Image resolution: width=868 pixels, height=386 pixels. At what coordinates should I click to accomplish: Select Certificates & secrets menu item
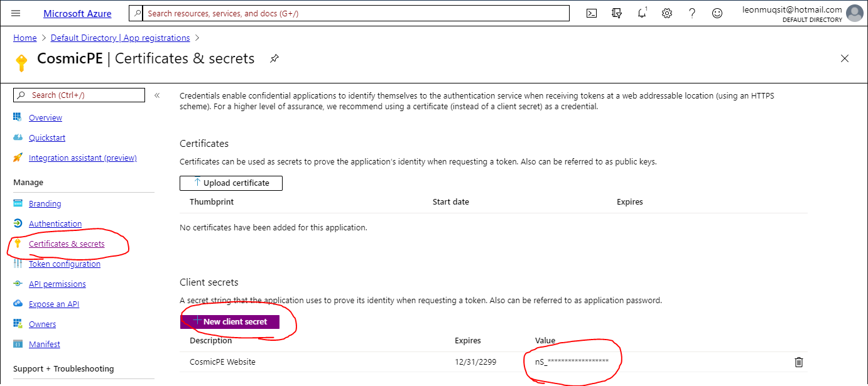click(67, 244)
